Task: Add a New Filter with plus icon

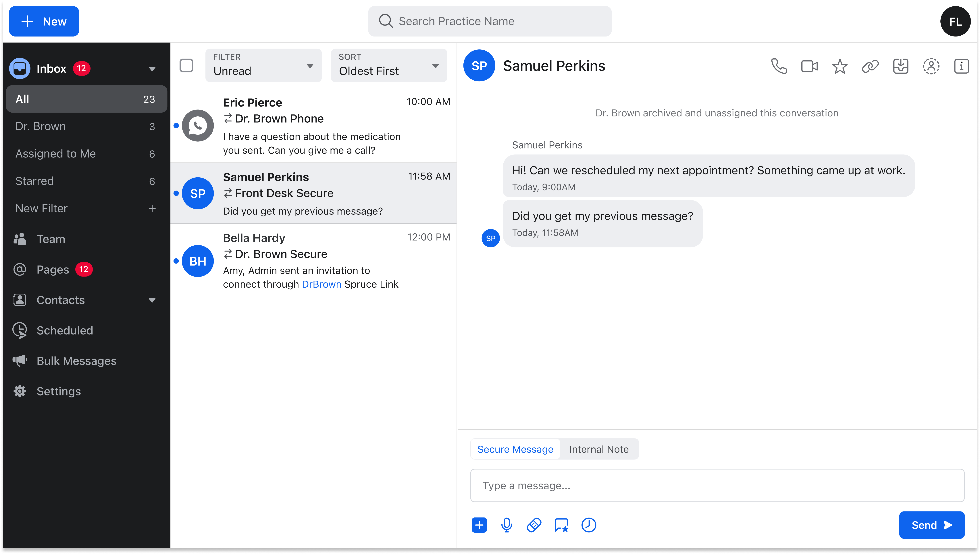Action: (x=152, y=209)
